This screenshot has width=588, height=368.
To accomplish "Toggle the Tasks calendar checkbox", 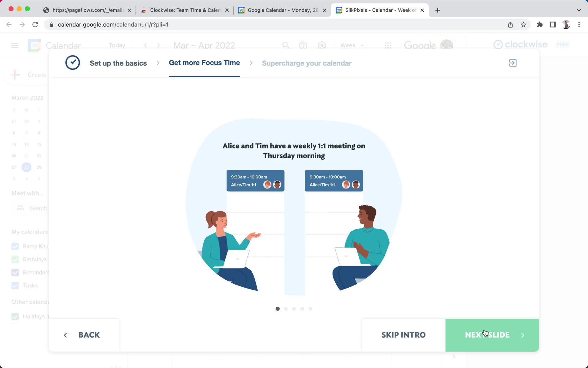I will click(x=15, y=285).
